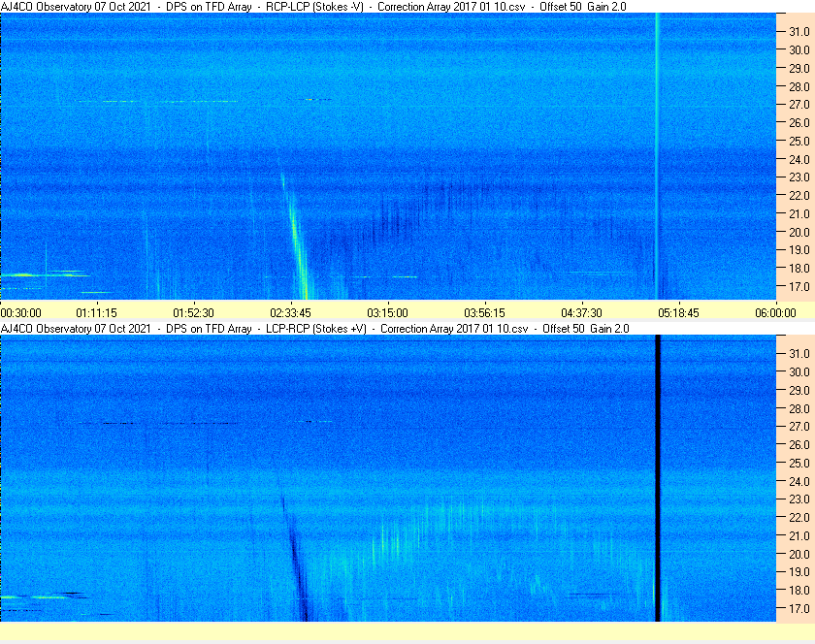
Task: Click the black vertical band in lower spectrogram
Action: pyautogui.click(x=658, y=478)
